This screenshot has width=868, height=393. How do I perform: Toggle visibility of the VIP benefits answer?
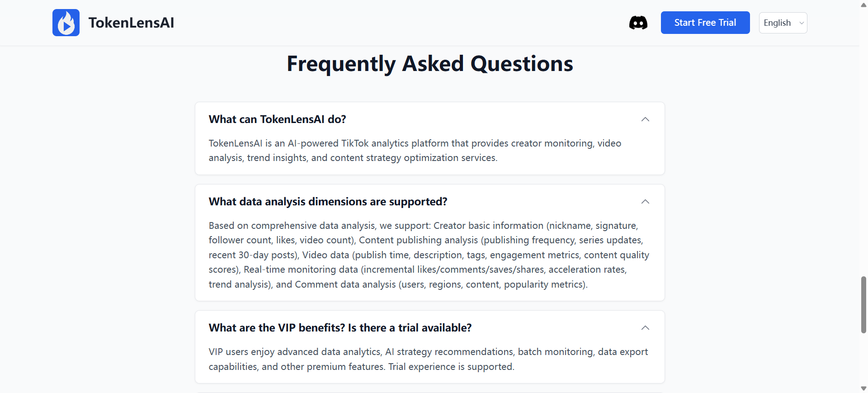pos(645,328)
